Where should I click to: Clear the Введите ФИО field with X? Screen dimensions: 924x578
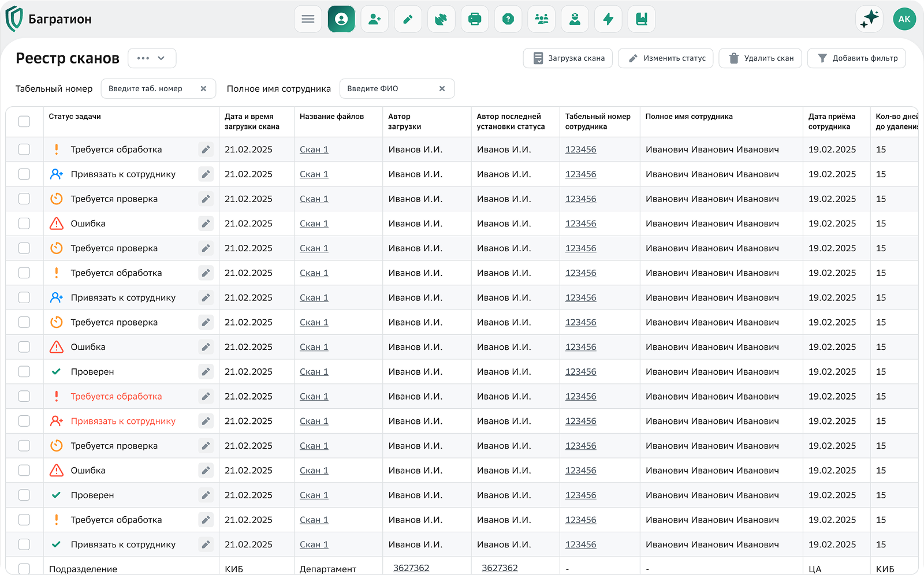tap(442, 89)
